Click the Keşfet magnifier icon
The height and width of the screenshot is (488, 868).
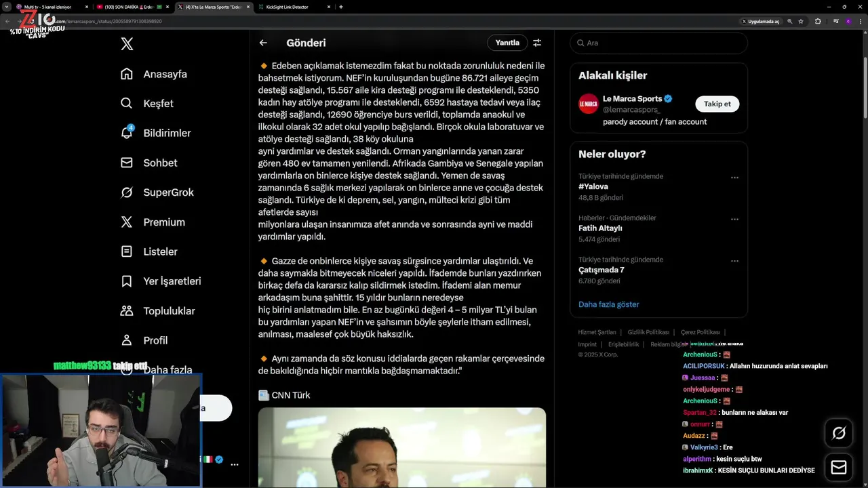[127, 104]
